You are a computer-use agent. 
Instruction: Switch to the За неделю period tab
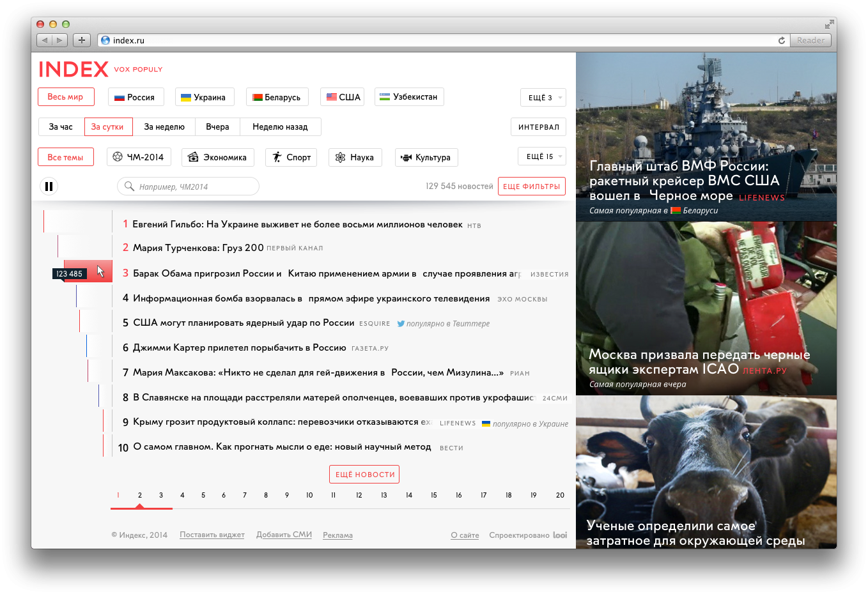tap(164, 127)
